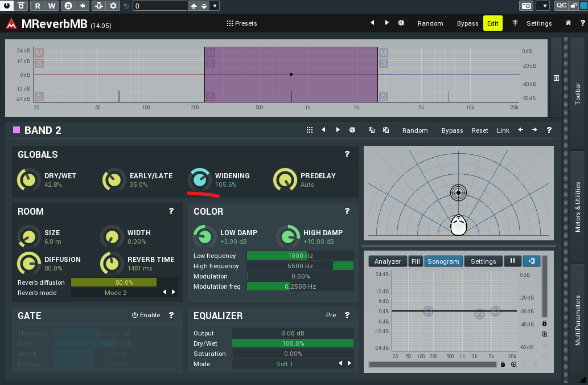Toggle equalizer Pre mode
588x385 pixels.
[331, 315]
